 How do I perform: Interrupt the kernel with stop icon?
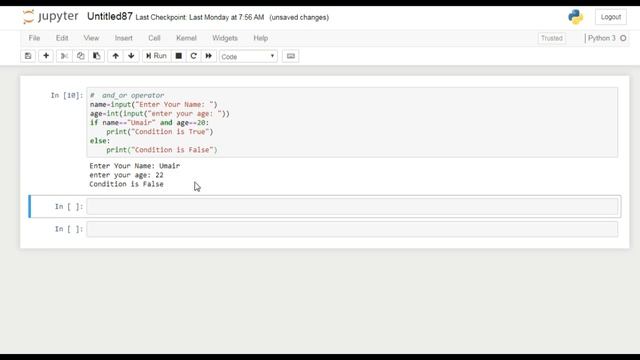click(178, 56)
